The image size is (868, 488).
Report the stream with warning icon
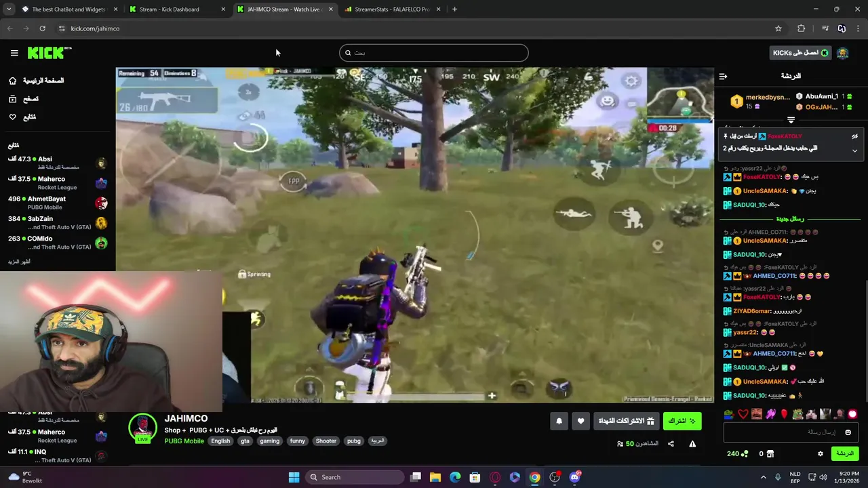pyautogui.click(x=692, y=444)
